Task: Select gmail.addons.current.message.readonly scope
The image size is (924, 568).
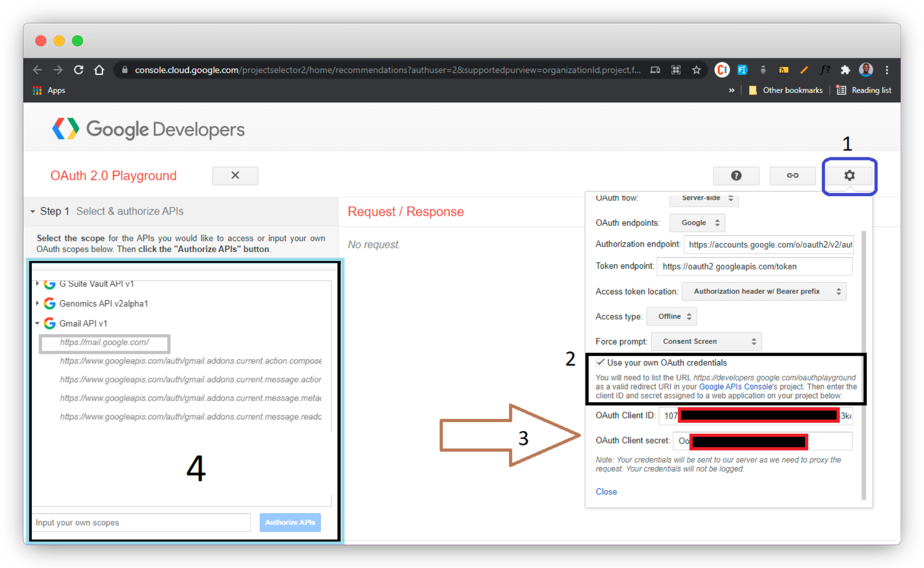Action: click(190, 417)
